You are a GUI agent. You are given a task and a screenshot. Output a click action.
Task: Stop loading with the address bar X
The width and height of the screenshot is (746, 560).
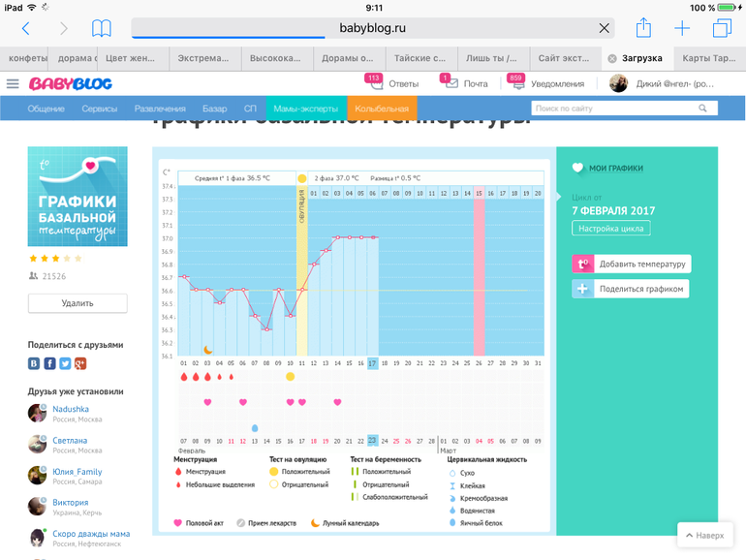point(605,29)
